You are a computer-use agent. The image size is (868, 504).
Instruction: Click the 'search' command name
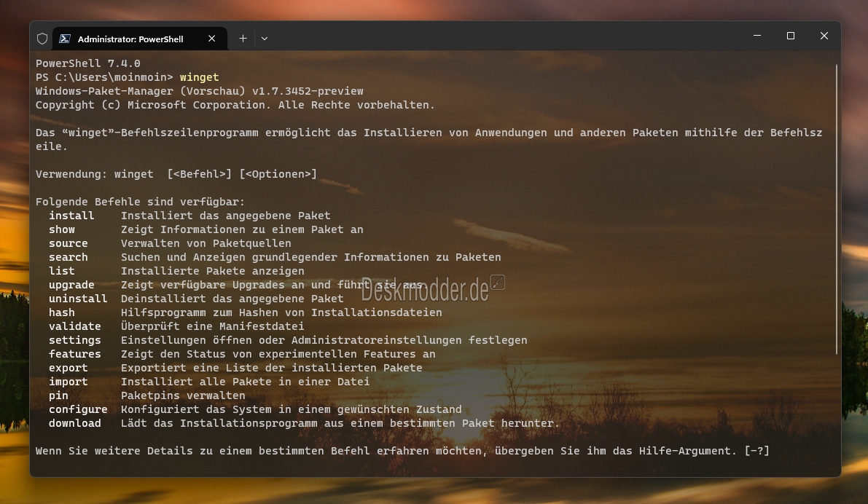[x=68, y=257]
